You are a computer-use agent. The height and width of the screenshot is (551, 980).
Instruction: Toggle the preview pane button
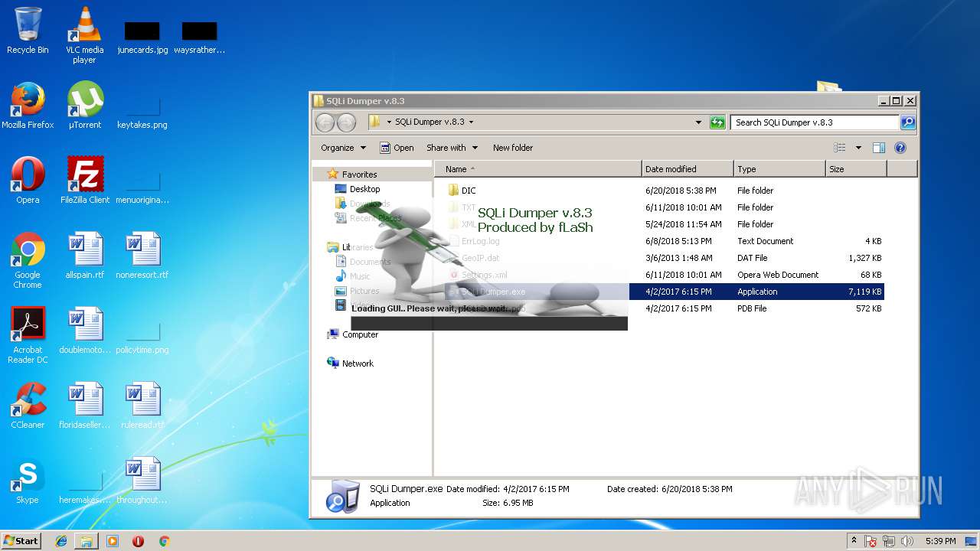click(879, 148)
